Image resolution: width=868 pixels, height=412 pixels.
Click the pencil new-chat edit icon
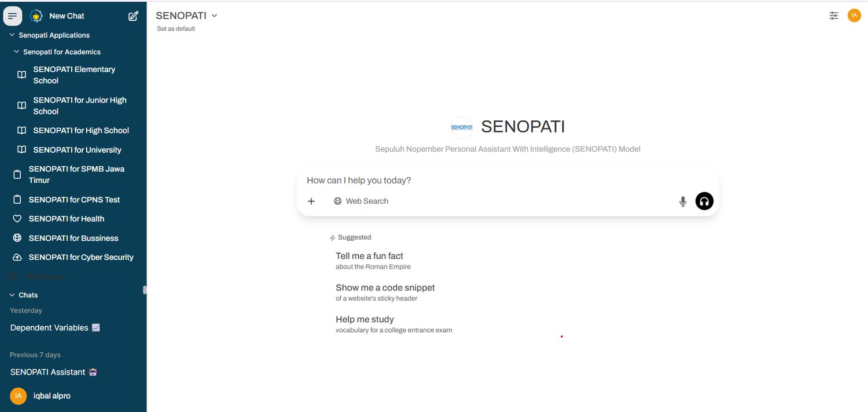[x=133, y=16]
